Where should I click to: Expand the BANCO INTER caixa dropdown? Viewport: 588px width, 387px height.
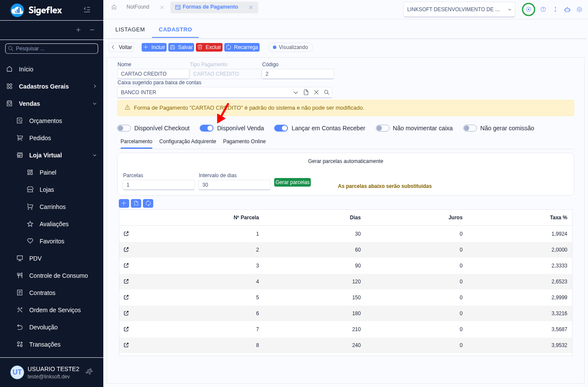click(296, 92)
